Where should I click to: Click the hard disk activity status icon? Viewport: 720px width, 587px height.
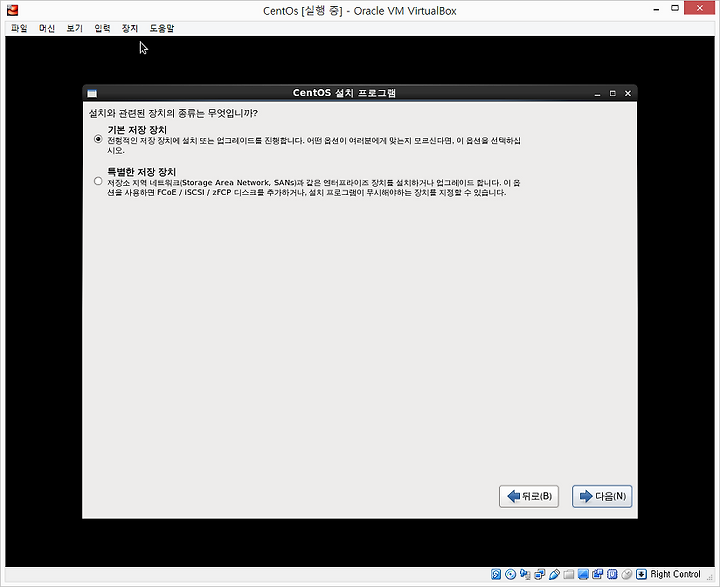pyautogui.click(x=496, y=574)
